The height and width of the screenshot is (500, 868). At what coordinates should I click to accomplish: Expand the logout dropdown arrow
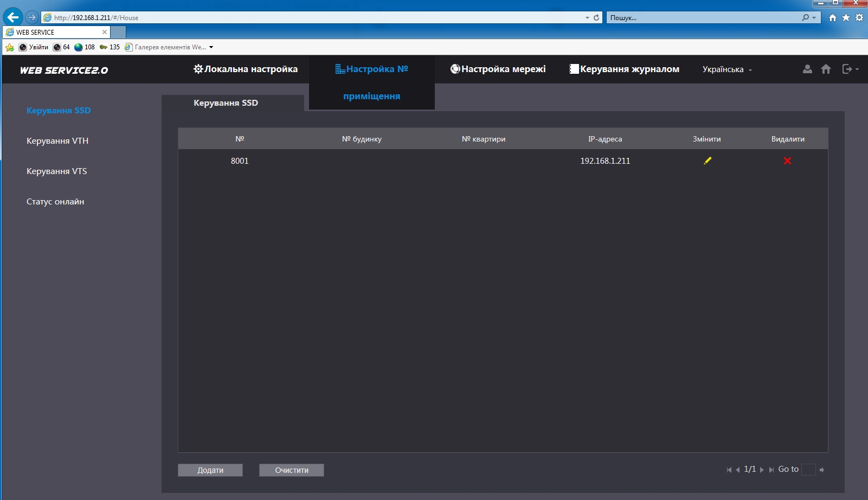[857, 69]
